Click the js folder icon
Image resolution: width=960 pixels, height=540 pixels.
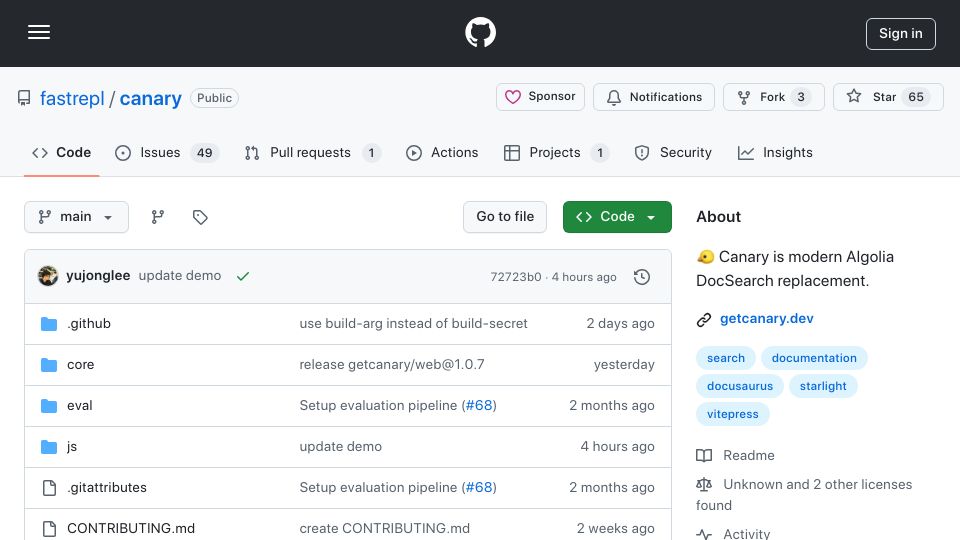tap(49, 447)
